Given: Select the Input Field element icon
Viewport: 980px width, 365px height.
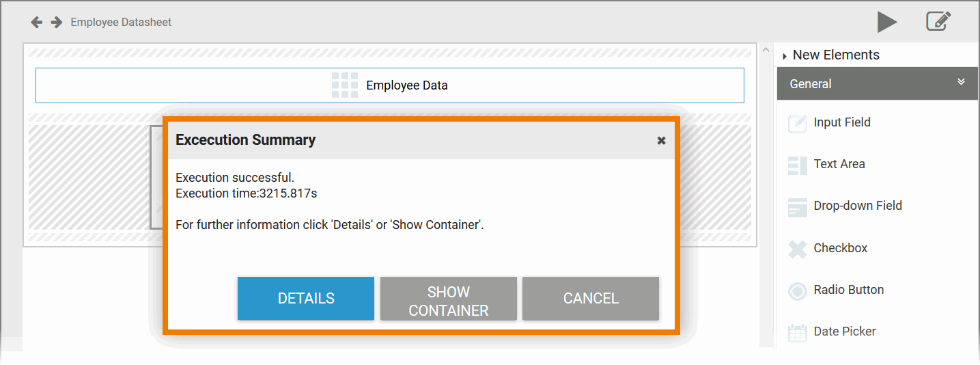Looking at the screenshot, I should pos(797,124).
